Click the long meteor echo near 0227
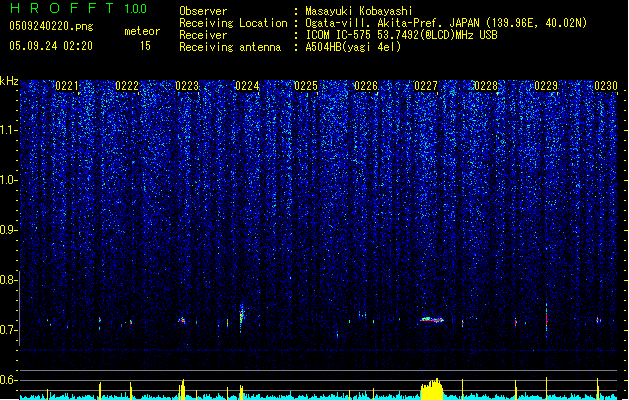The image size is (629, 400). (x=432, y=320)
